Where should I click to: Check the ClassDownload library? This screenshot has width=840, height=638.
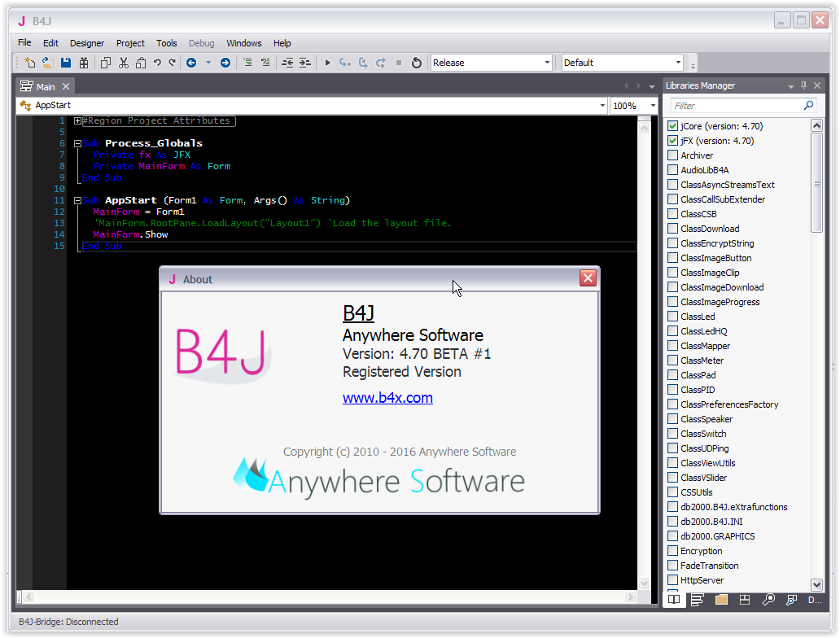pyautogui.click(x=673, y=228)
